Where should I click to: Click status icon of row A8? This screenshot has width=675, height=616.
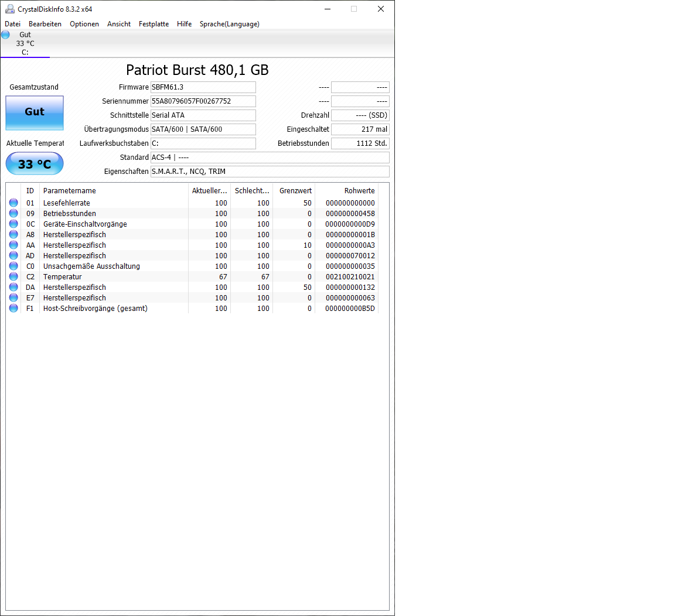point(14,234)
